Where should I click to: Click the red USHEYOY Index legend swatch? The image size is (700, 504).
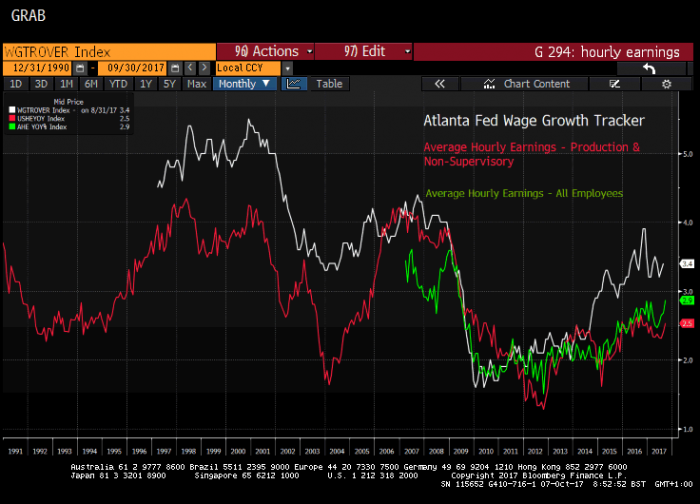coord(12,118)
